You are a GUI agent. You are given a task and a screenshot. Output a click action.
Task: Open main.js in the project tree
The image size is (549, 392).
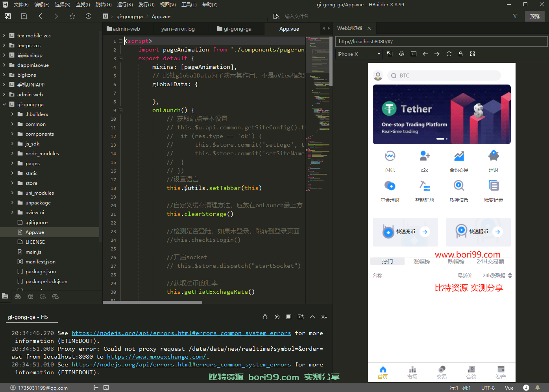tap(33, 252)
